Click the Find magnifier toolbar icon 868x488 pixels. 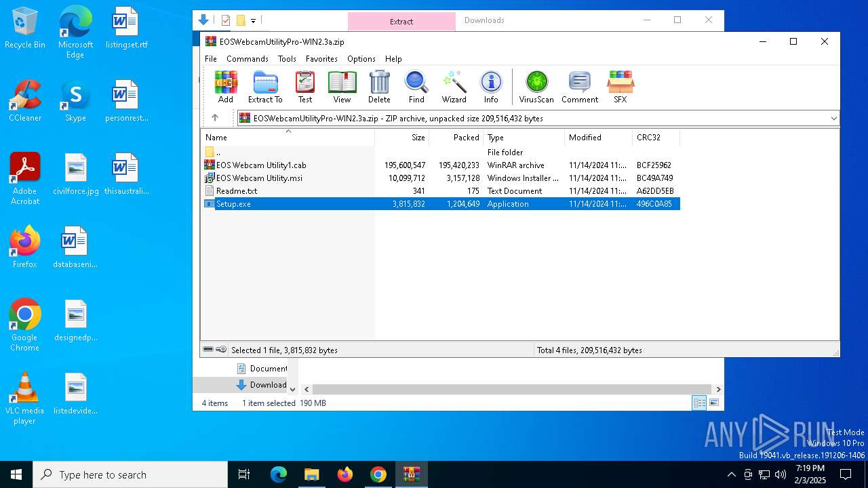(x=416, y=87)
